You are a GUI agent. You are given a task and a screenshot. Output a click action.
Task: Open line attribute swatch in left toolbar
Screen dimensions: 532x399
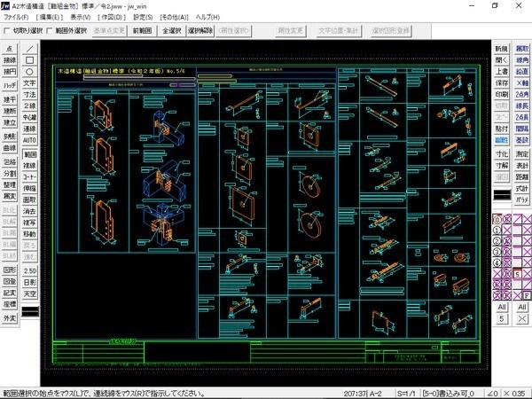click(x=30, y=312)
